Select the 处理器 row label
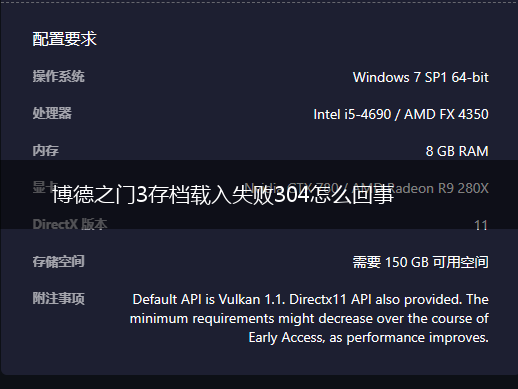518x389 pixels. pyautogui.click(x=52, y=113)
